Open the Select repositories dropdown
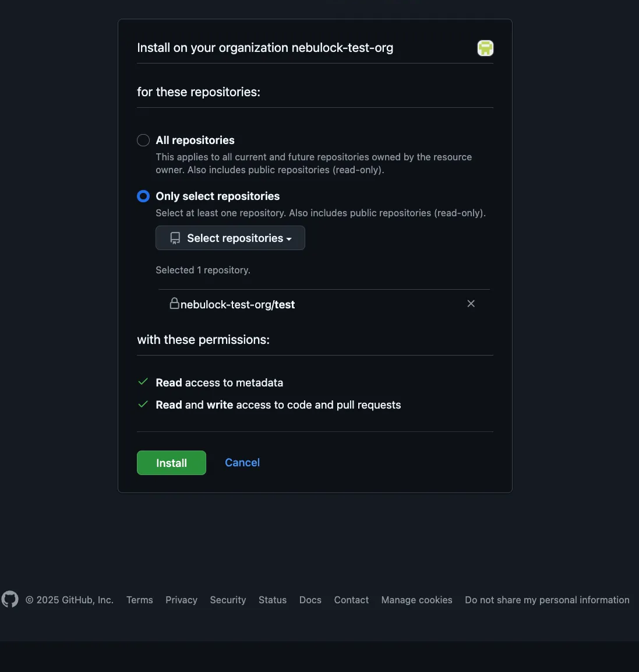 [x=231, y=238]
